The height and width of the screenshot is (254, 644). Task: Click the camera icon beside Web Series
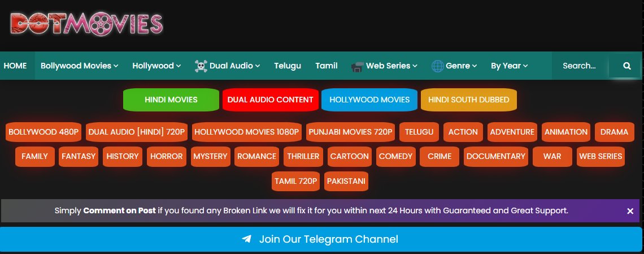pos(358,66)
